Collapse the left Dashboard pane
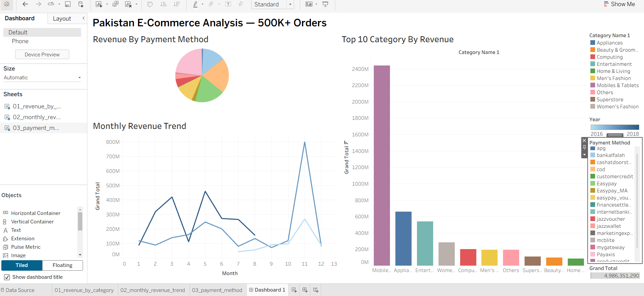This screenshot has width=644, height=296. (84, 18)
